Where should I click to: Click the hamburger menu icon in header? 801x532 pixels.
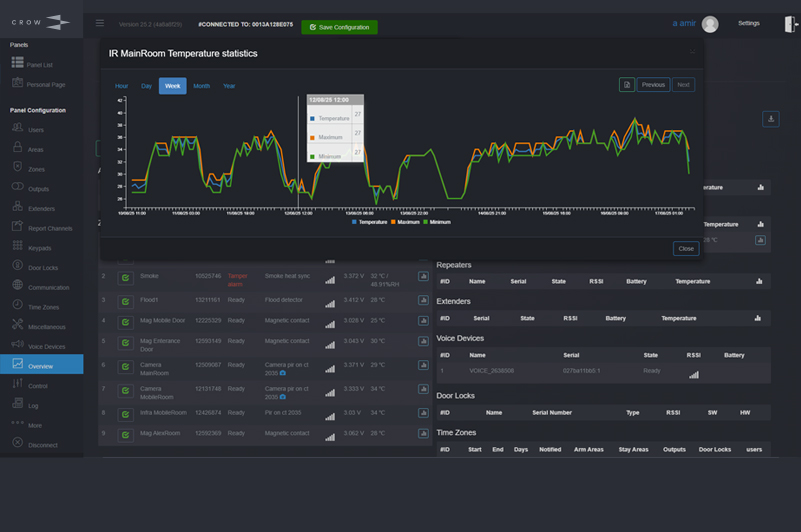tap(99, 23)
